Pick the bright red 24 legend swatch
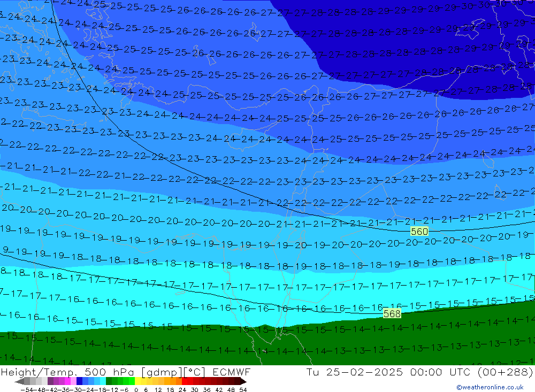Image resolution: width=535 pixels, height=392 pixels. [x=185, y=381]
